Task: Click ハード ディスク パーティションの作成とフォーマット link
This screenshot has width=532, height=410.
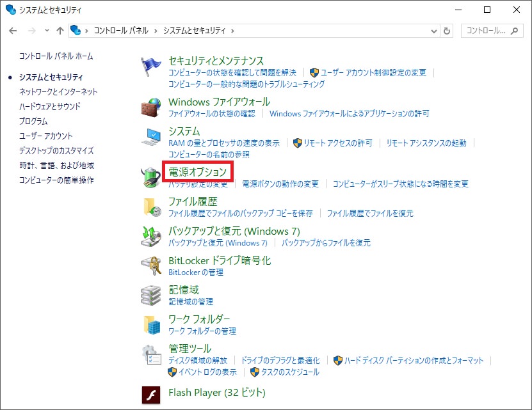Action: [414, 361]
